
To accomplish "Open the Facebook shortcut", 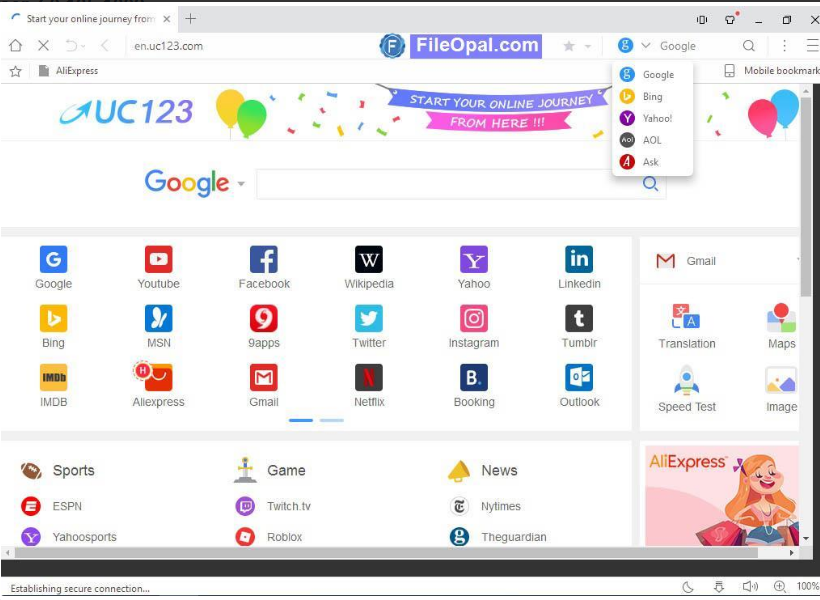I will (264, 268).
